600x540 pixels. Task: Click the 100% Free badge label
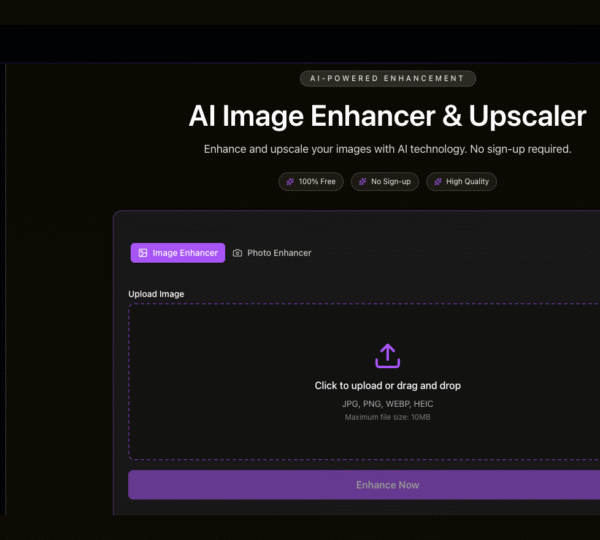[318, 182]
